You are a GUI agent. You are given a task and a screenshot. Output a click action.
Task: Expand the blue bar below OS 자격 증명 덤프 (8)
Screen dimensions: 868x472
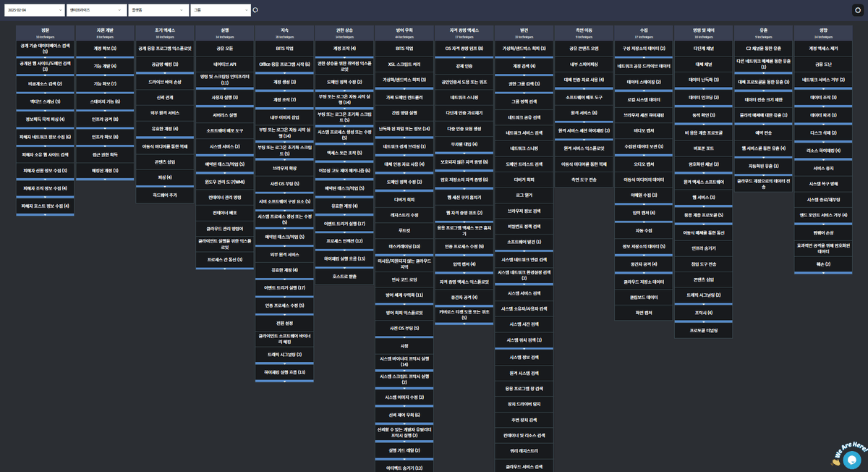(x=464, y=57)
